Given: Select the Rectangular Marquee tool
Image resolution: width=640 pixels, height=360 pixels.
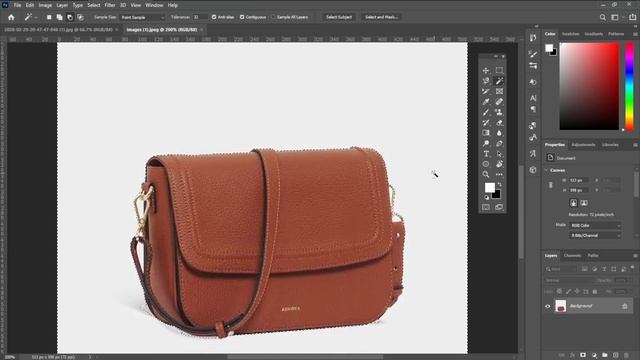Looking at the screenshot, I should [499, 71].
